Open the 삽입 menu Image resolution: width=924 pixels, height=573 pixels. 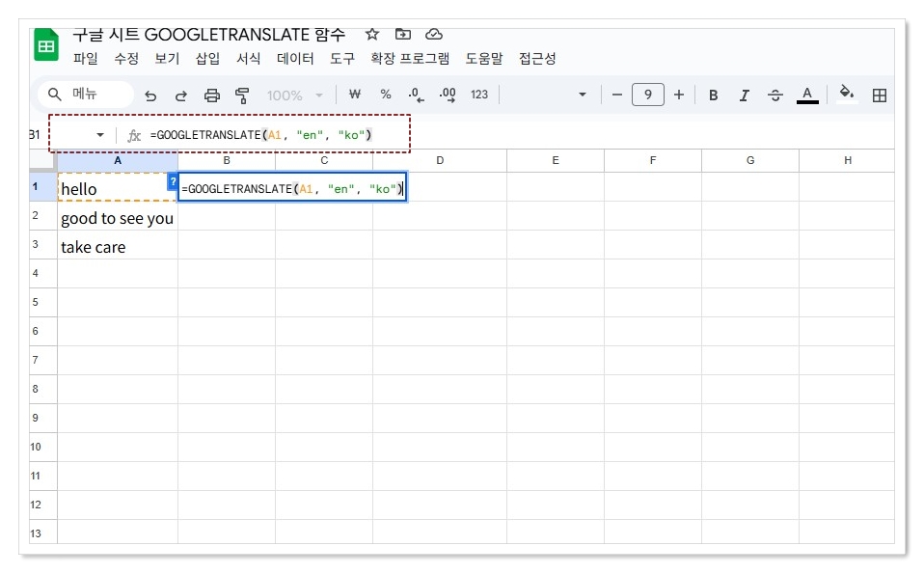click(x=207, y=58)
